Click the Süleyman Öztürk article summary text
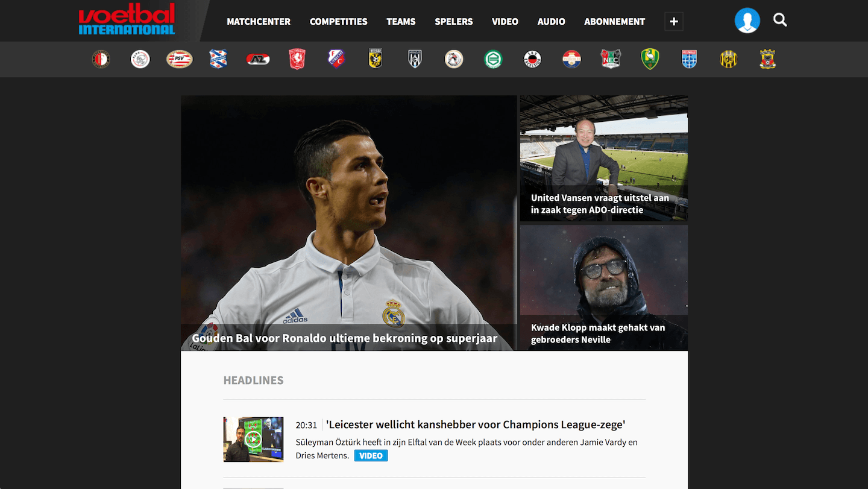Viewport: 868px width, 489px height. tap(467, 449)
